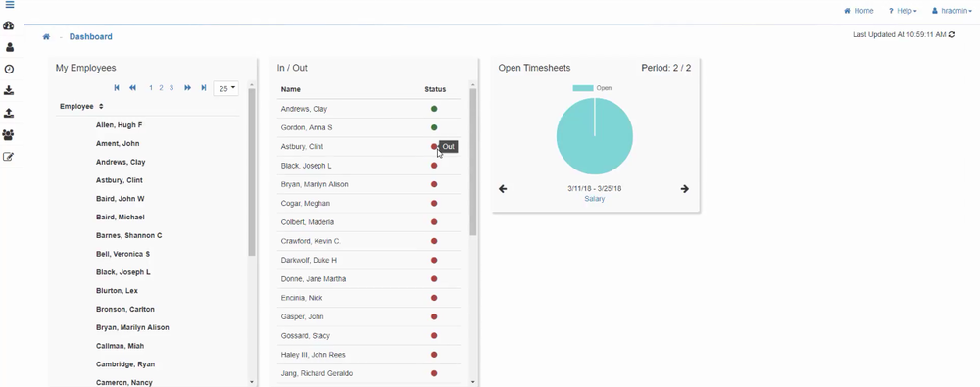
Task: Click red status dot for Encinia, Nick
Action: (434, 298)
